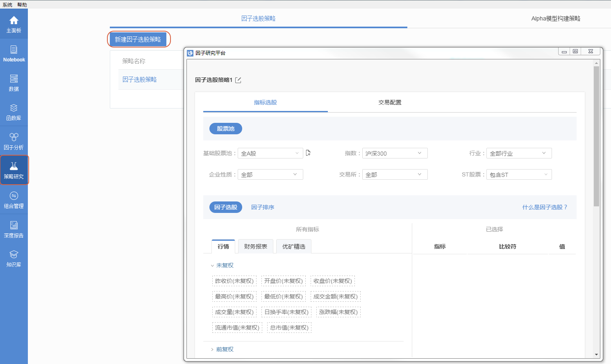Open the 知识库 knowledge base
The width and height of the screenshot is (611, 364).
tap(14, 257)
